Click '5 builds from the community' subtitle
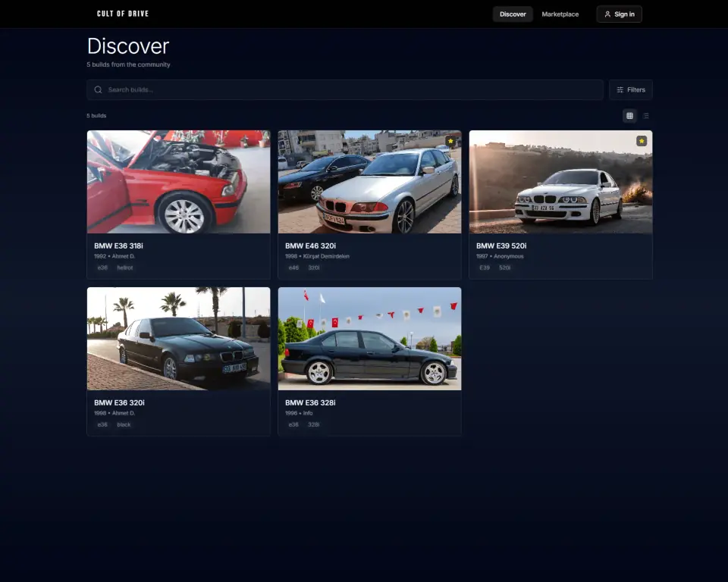Viewport: 728px width, 582px height. click(128, 64)
